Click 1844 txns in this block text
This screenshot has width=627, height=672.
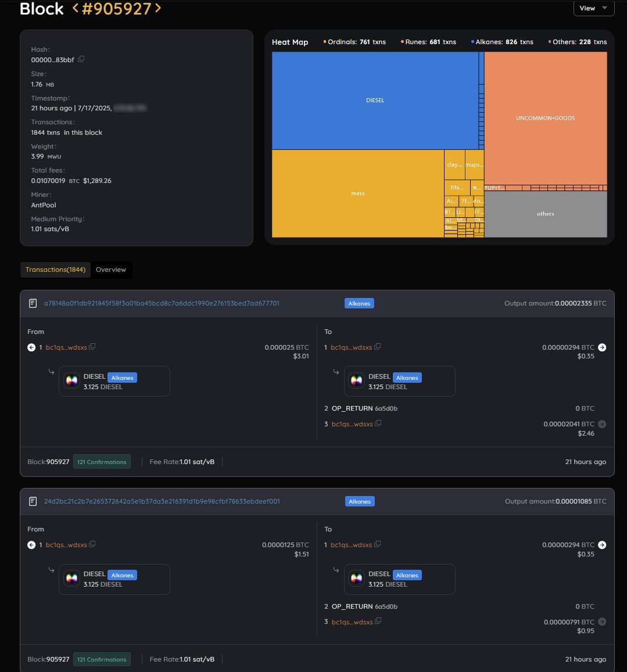66,133
